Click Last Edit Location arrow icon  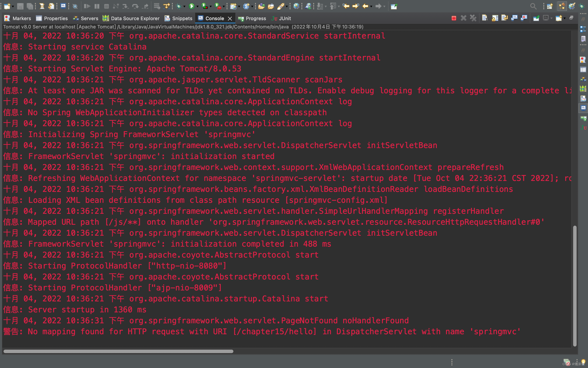pos(346,6)
